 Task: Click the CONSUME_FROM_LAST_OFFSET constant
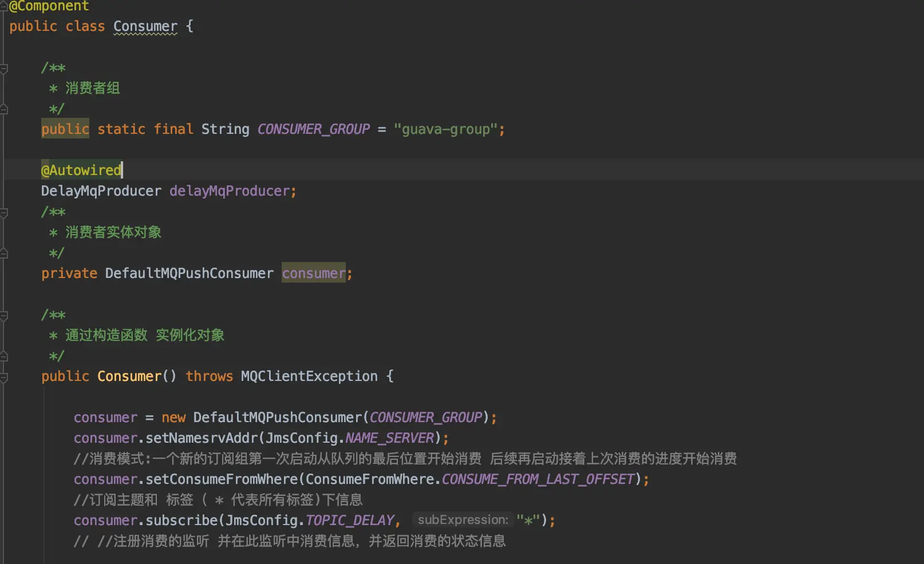pos(538,479)
